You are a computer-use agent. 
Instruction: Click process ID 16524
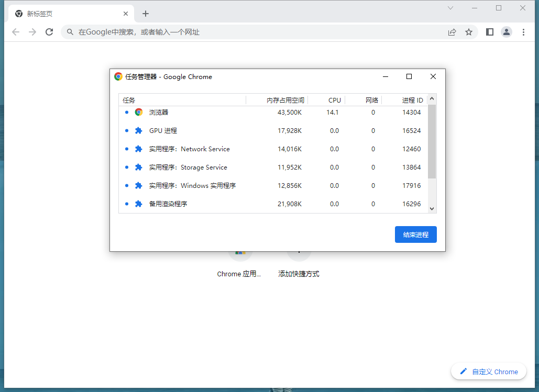coord(412,130)
